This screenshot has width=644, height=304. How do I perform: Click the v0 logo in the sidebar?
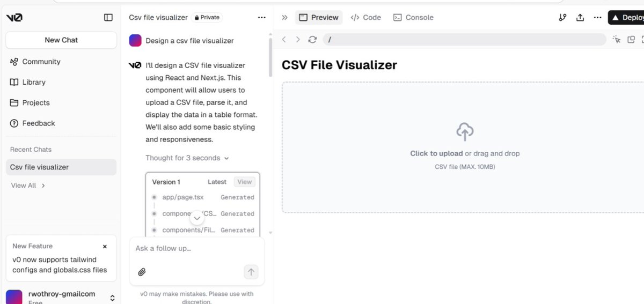tap(14, 18)
